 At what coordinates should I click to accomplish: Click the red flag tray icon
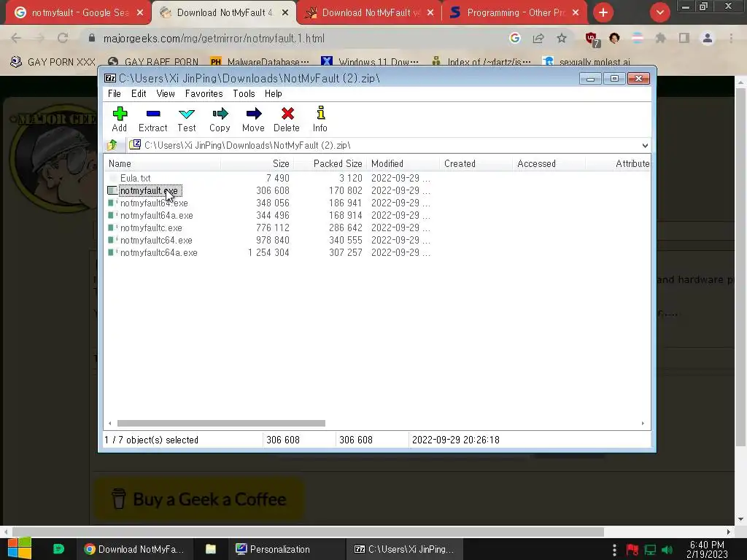(x=632, y=550)
